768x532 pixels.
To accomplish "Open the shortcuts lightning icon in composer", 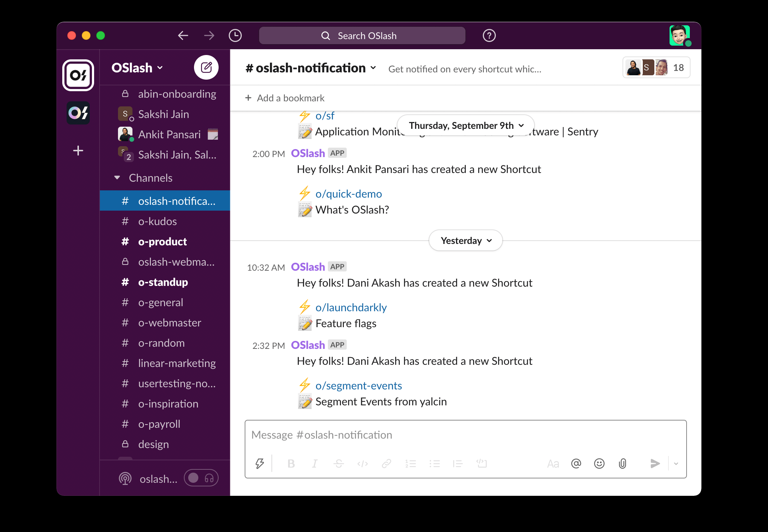I will [260, 463].
